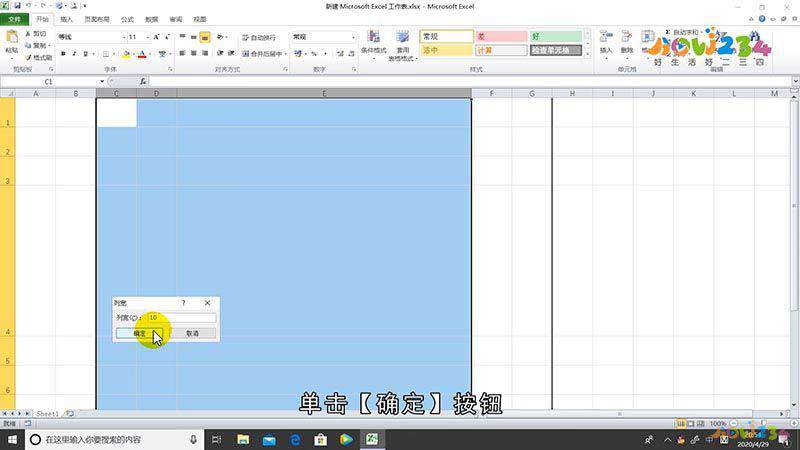This screenshot has height=450, width=800.
Task: Click the 确定 button in dialog
Action: [139, 333]
